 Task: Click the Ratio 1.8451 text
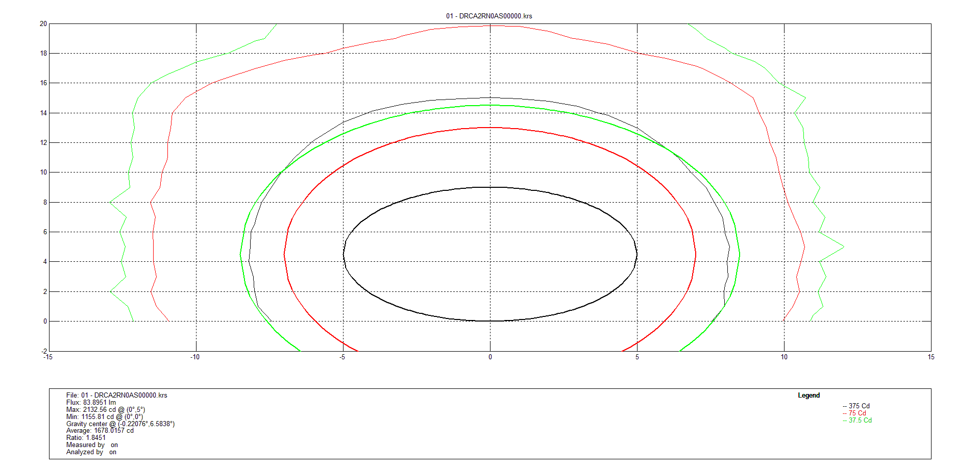tap(86, 438)
